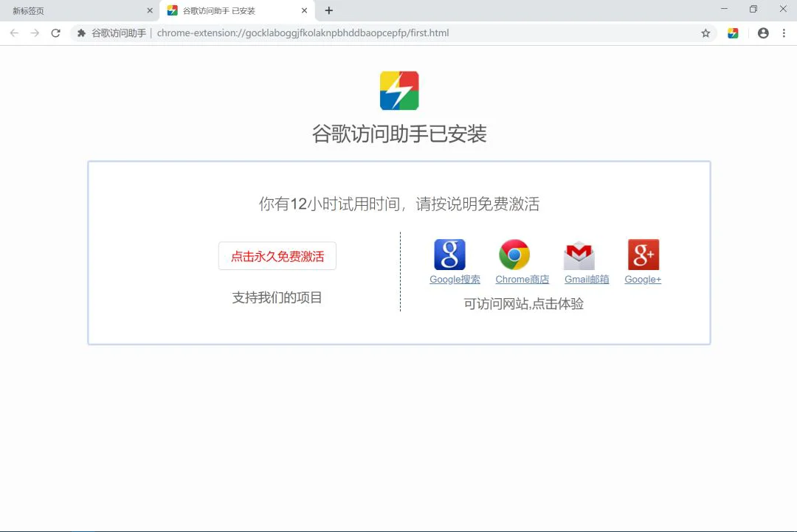Click the 12小时试用时间 notice text
Screen dimensions: 797x532
399,204
